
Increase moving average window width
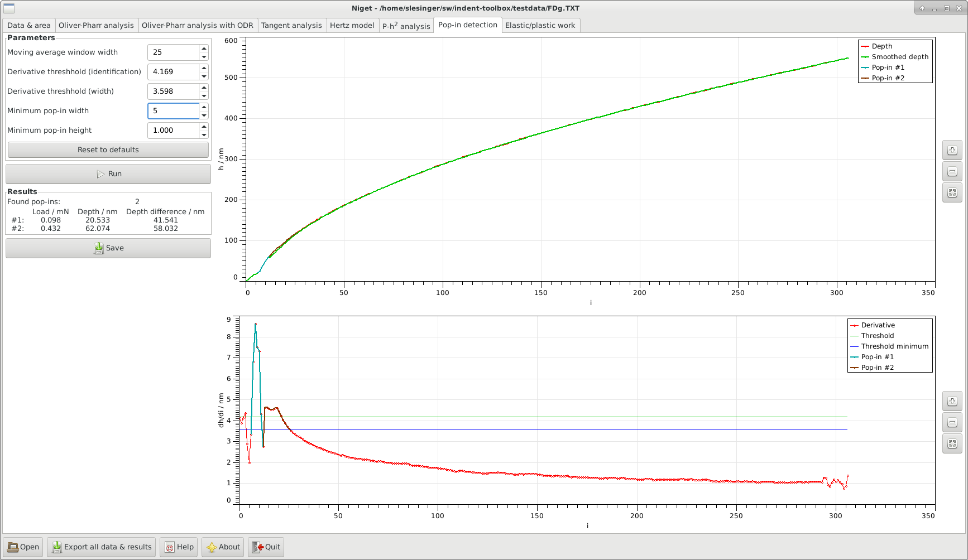pos(204,49)
